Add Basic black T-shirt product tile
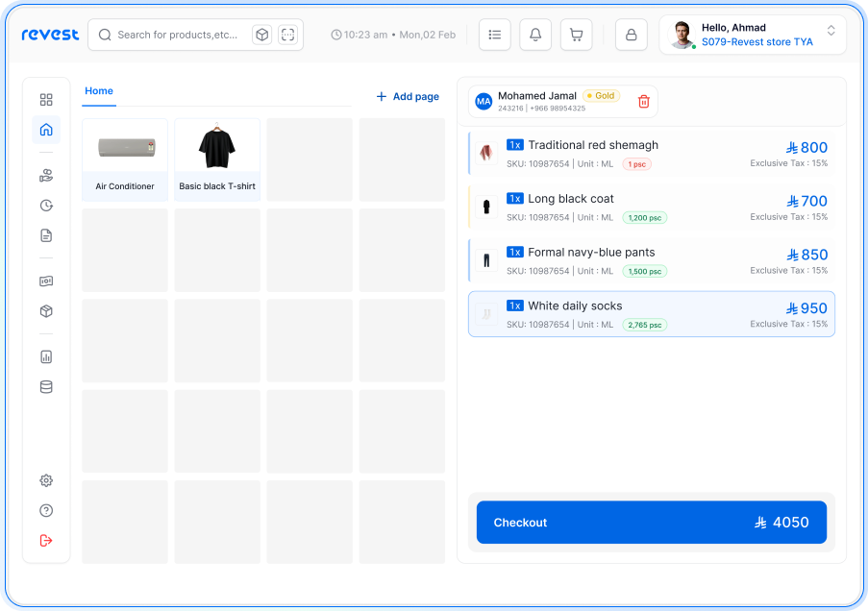This screenshot has height=611, width=868. (x=217, y=159)
